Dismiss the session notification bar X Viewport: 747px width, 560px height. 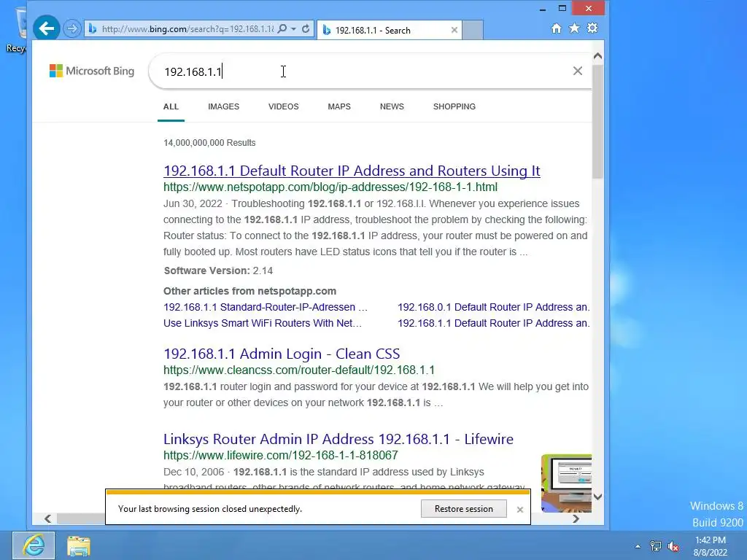(x=519, y=510)
